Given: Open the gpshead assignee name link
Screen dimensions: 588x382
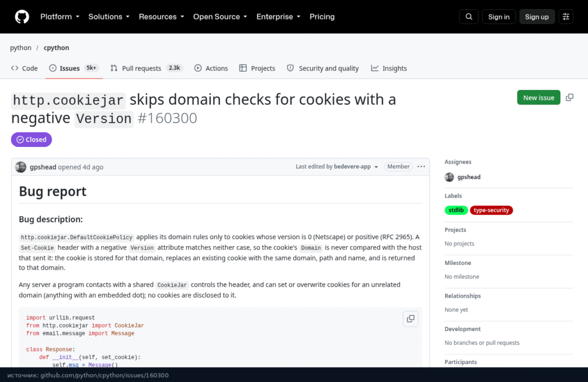Looking at the screenshot, I should tap(469, 177).
